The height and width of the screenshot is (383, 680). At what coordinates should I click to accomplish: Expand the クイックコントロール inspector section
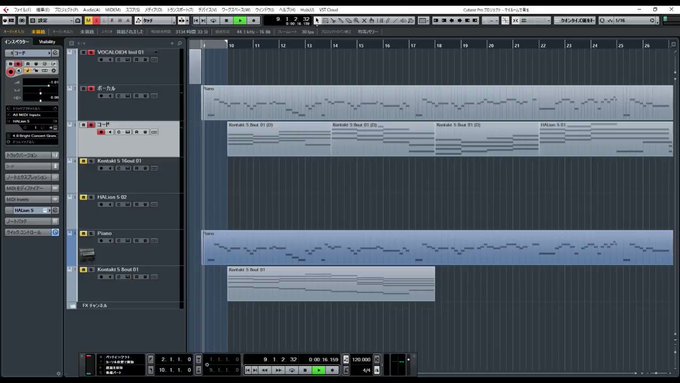coord(32,232)
